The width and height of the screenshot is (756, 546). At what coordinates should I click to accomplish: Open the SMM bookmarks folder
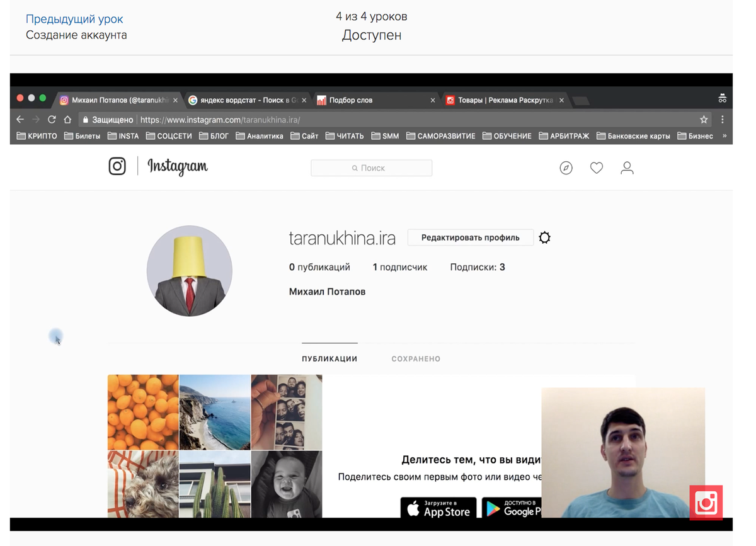pos(385,136)
